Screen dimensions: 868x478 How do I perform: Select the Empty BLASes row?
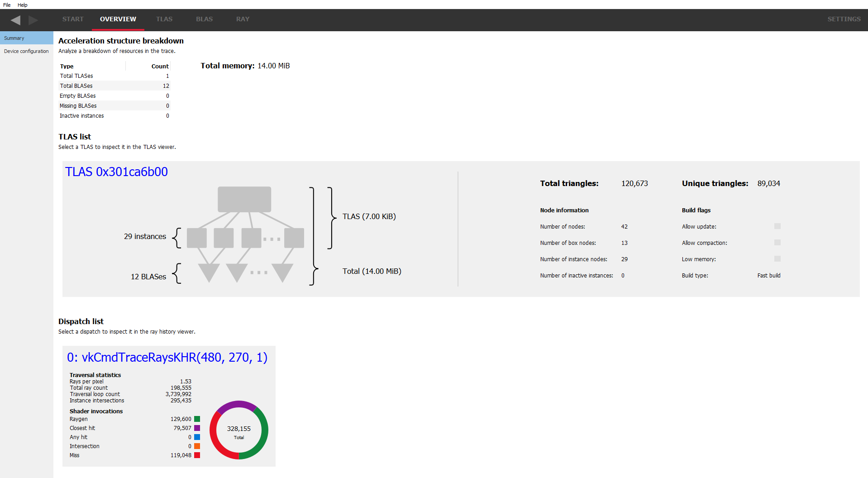114,96
